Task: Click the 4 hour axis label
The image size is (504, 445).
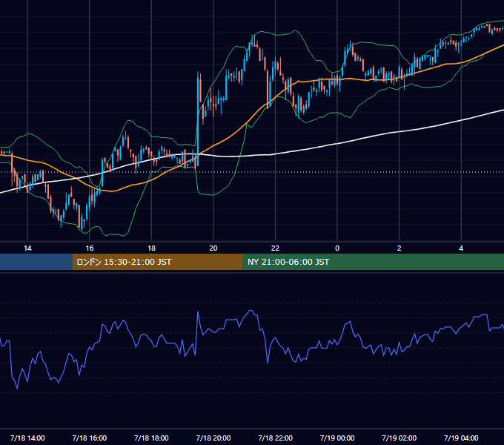Action: coord(461,248)
